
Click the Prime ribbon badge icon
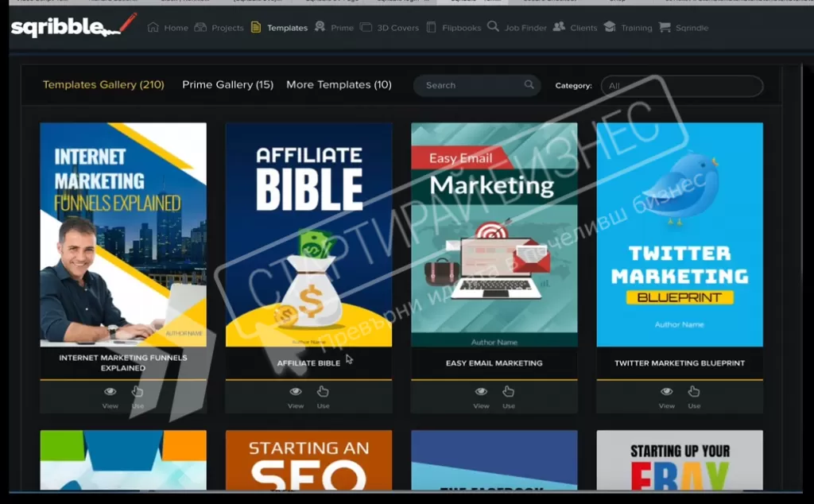click(320, 26)
